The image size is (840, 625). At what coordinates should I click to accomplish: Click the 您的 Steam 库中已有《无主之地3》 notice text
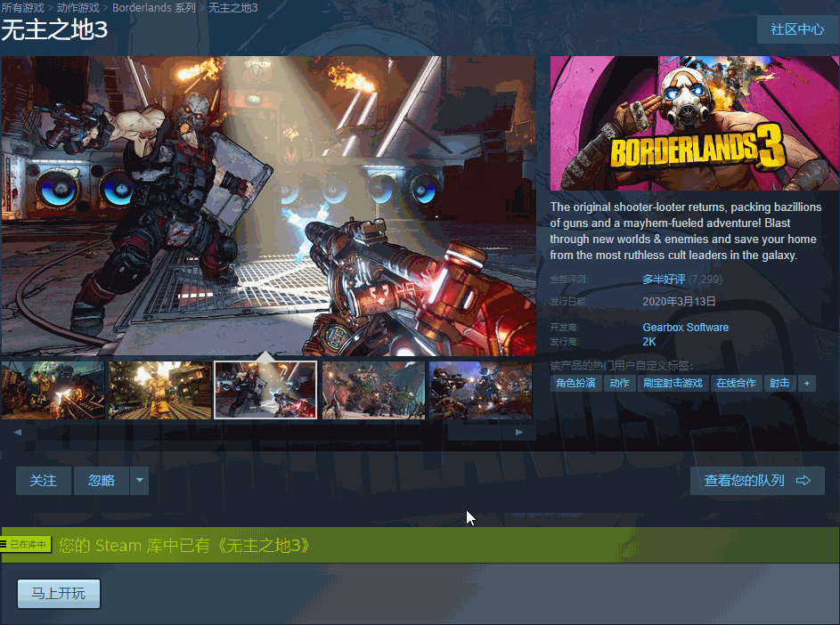coord(184,545)
